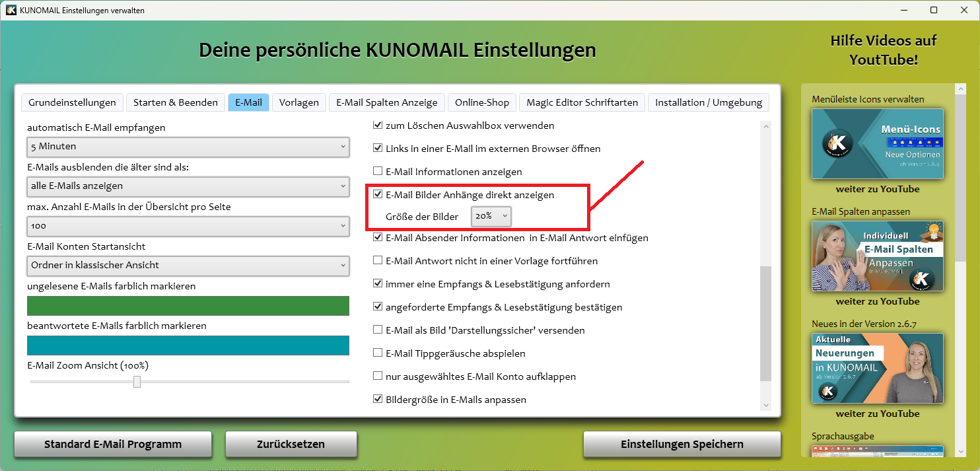Viewport: 980px width, 471px height.
Task: Enable E-Mail als Bild 'Darstellungssicher' versenden
Action: point(378,330)
